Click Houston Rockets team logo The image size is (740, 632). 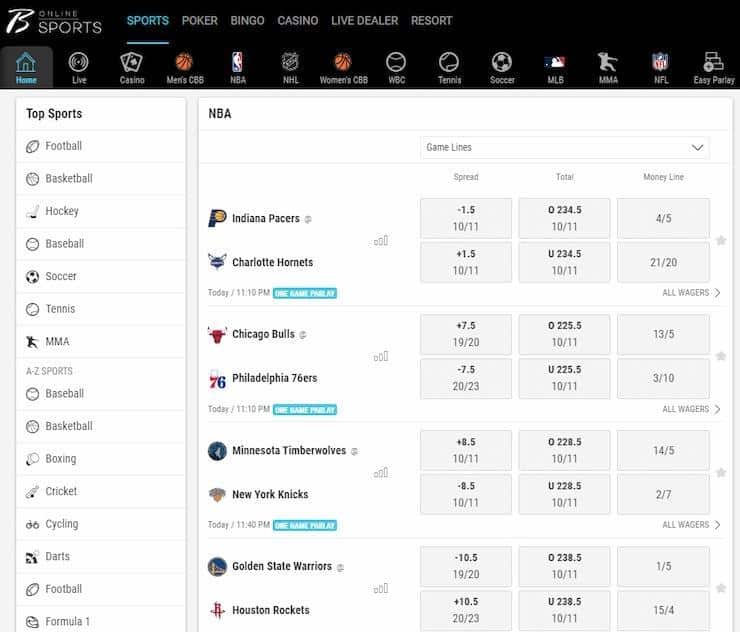pos(217,610)
